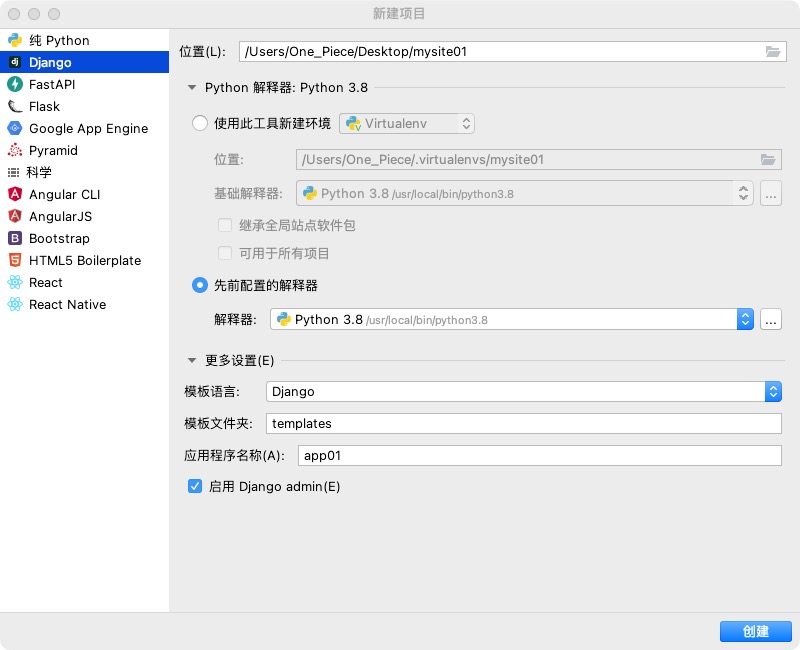The height and width of the screenshot is (650, 800).
Task: Select the Google App Engine icon
Action: [x=15, y=129]
